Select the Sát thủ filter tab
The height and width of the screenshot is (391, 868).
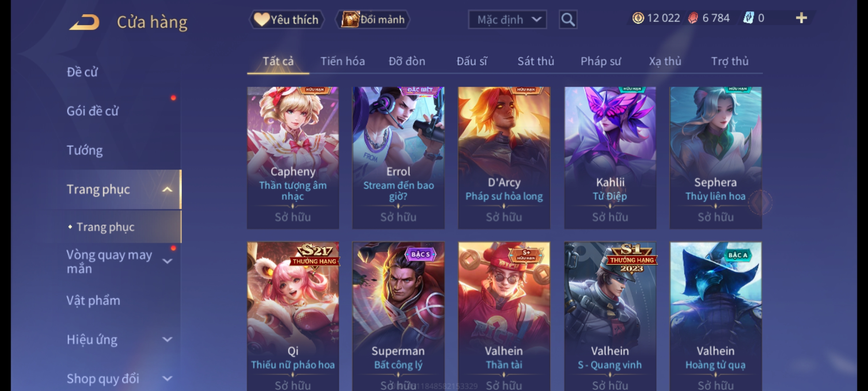(536, 61)
